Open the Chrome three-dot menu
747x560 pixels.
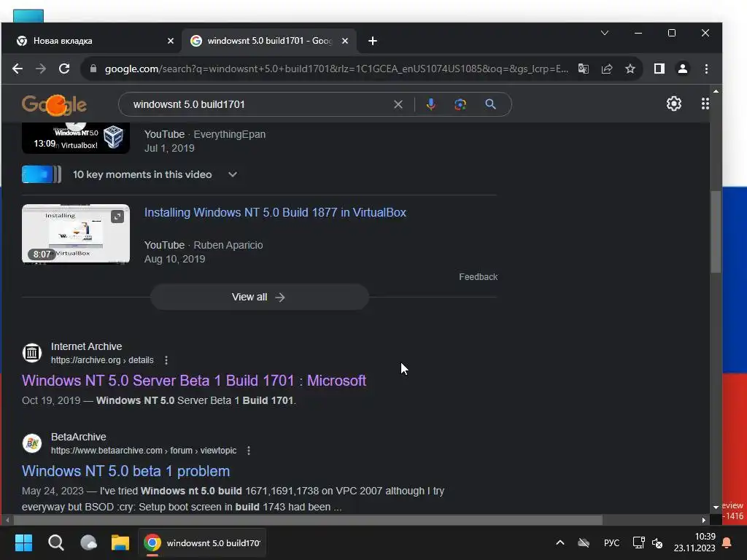[x=706, y=69]
